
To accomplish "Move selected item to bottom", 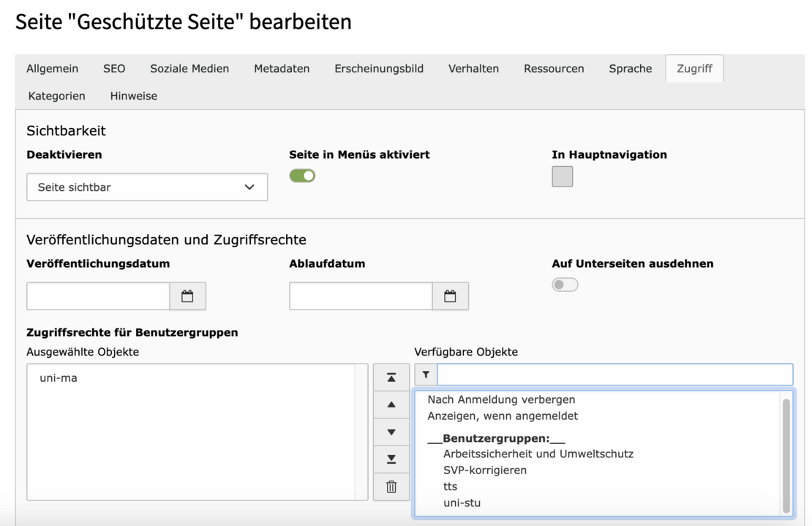I will [391, 459].
